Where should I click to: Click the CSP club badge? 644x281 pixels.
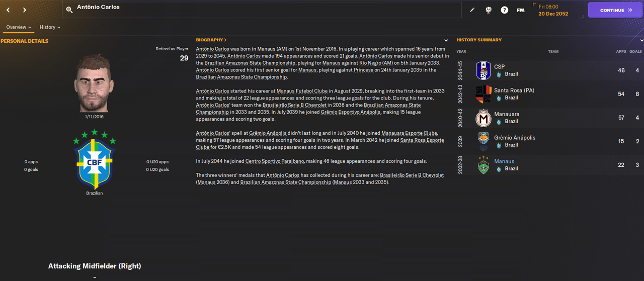pos(483,70)
